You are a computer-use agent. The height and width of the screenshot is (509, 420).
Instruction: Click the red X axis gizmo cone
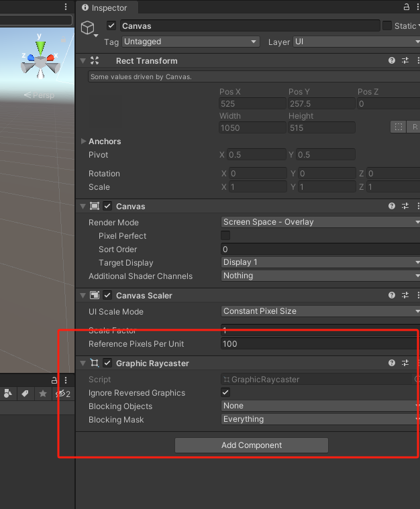pos(50,58)
